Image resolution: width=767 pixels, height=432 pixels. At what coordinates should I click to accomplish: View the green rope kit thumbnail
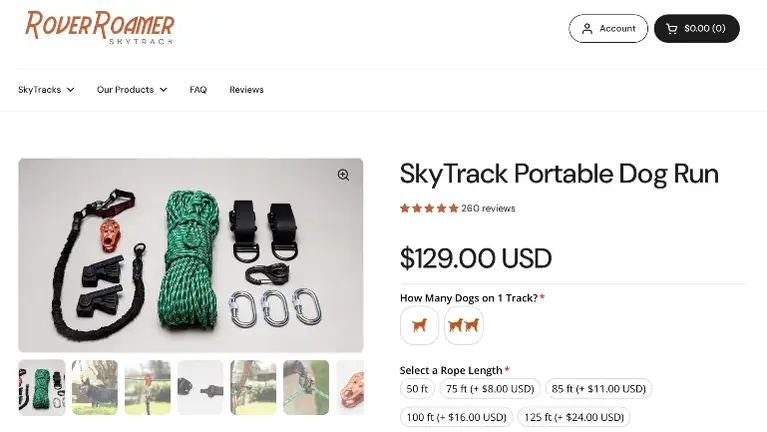pos(42,387)
